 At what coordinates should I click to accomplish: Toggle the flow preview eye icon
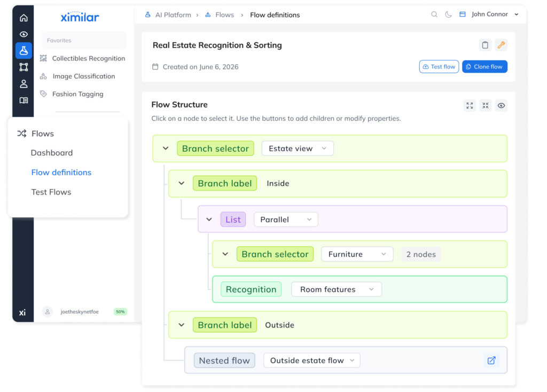501,106
